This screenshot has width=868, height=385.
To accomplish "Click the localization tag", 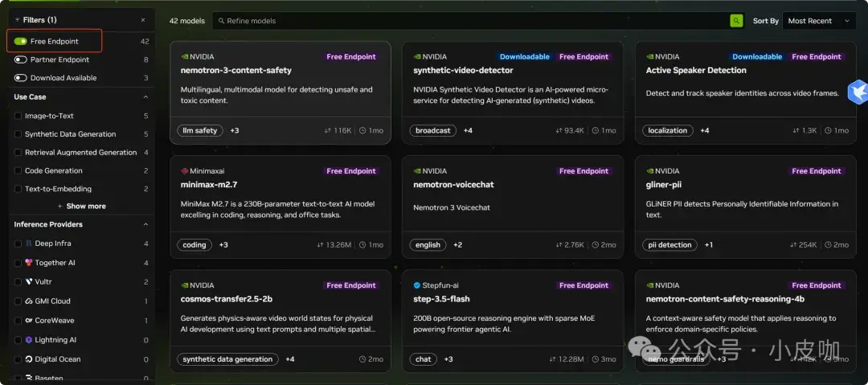I will (668, 131).
